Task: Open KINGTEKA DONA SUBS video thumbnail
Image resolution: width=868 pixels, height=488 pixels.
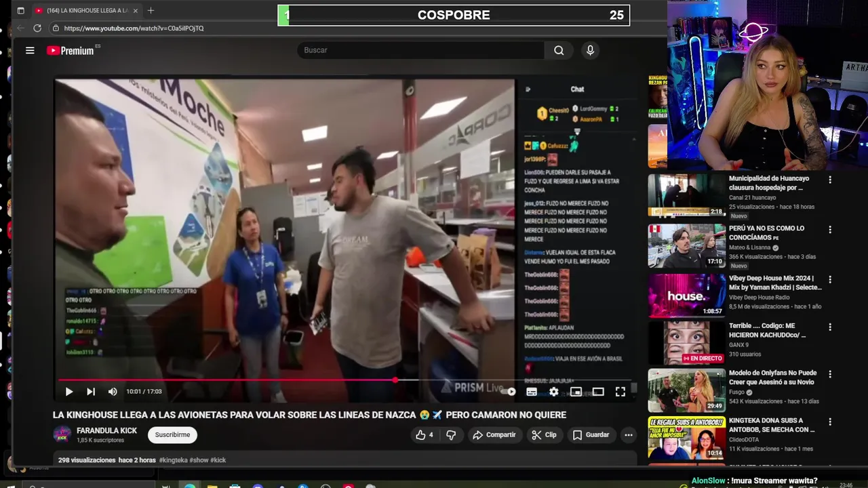Action: 686,438
